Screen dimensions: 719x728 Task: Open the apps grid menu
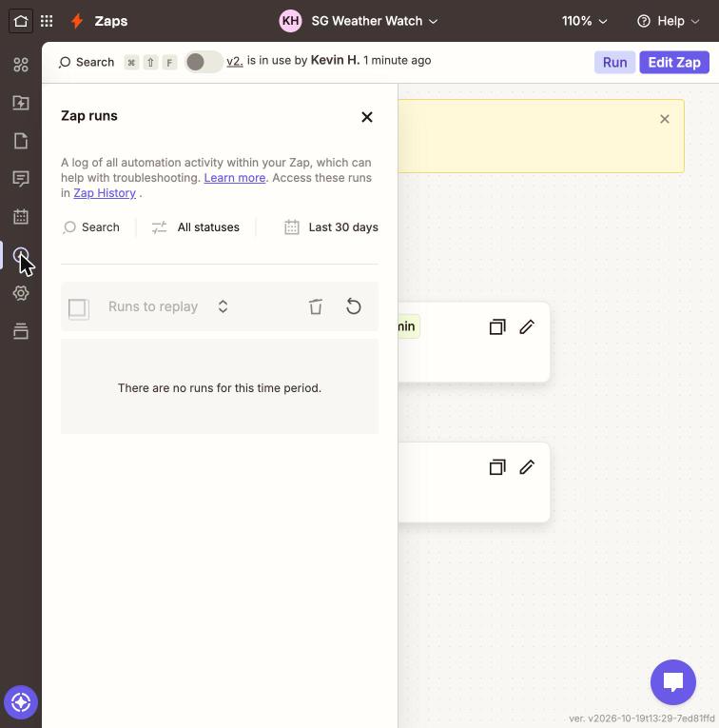(47, 21)
